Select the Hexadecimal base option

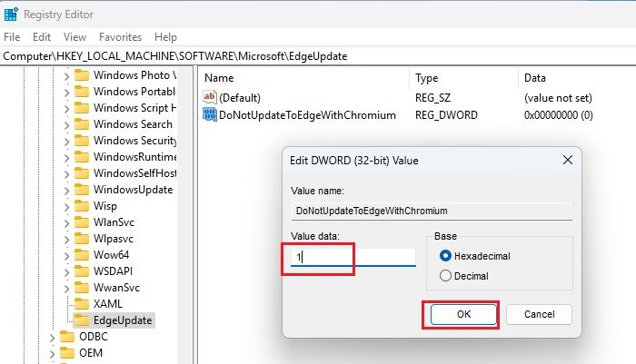475,256
